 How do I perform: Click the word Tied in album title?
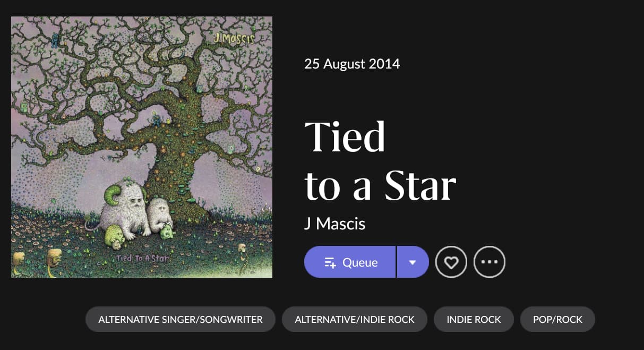(345, 136)
